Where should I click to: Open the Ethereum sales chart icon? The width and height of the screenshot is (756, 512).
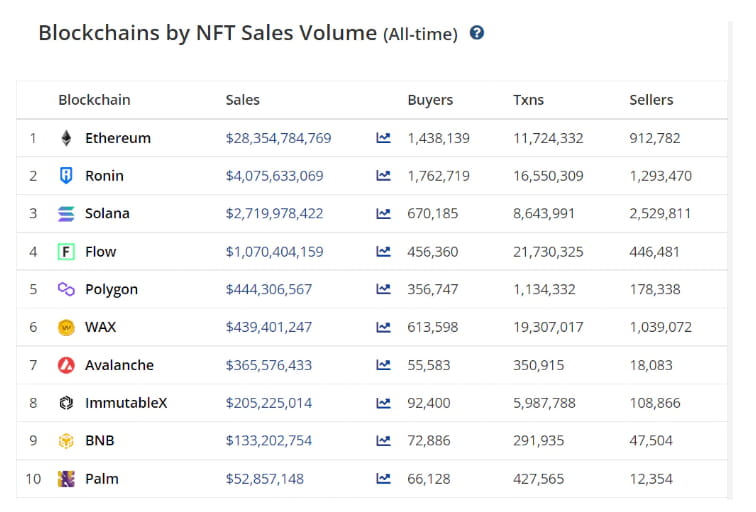click(383, 138)
